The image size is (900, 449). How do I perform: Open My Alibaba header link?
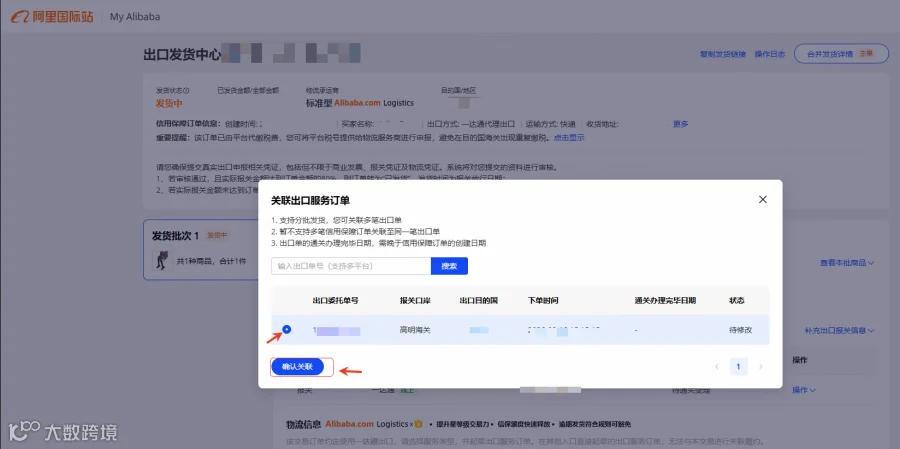point(135,17)
